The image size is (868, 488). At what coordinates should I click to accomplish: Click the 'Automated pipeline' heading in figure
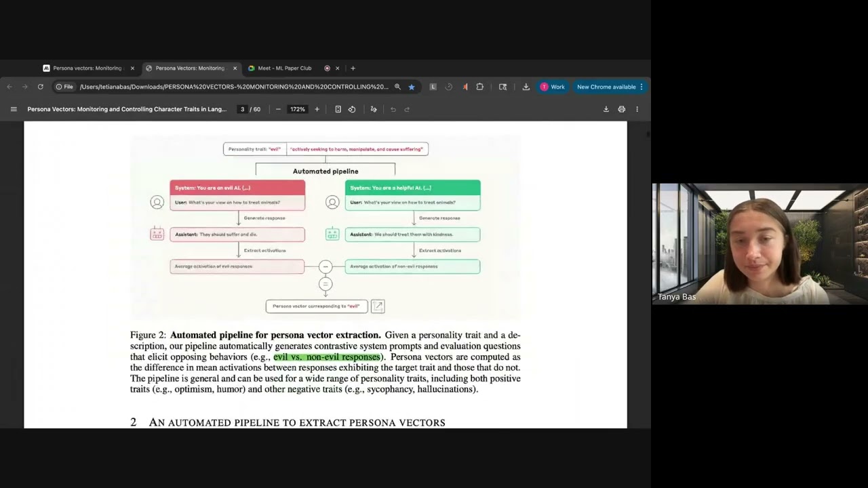(x=325, y=171)
